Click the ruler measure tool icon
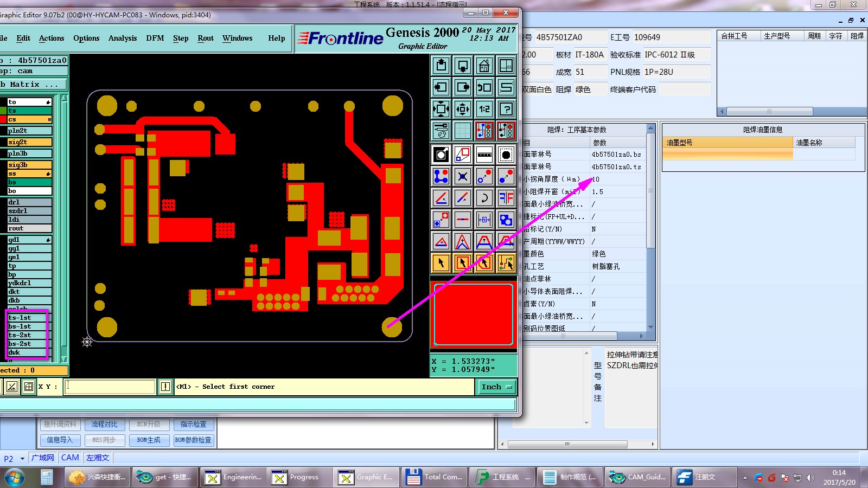The image size is (868, 488). [x=484, y=155]
